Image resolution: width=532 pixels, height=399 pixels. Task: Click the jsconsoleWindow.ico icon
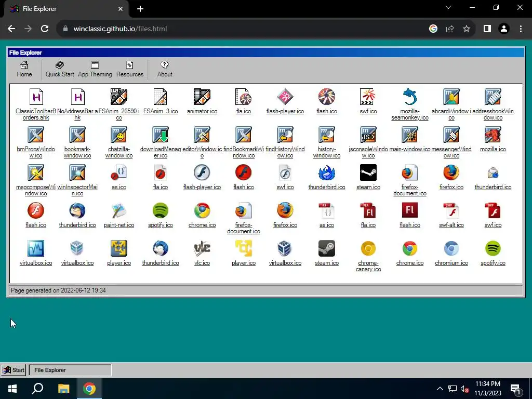click(368, 135)
